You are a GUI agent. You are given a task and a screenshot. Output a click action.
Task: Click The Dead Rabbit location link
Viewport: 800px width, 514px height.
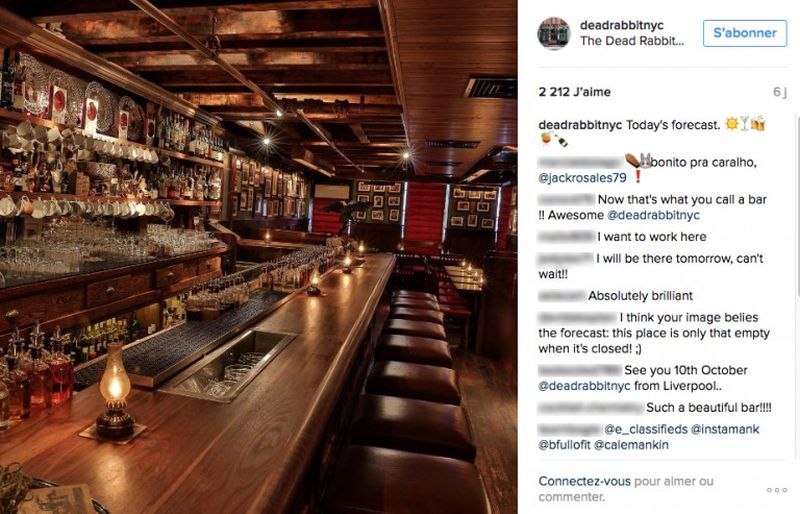(x=632, y=41)
